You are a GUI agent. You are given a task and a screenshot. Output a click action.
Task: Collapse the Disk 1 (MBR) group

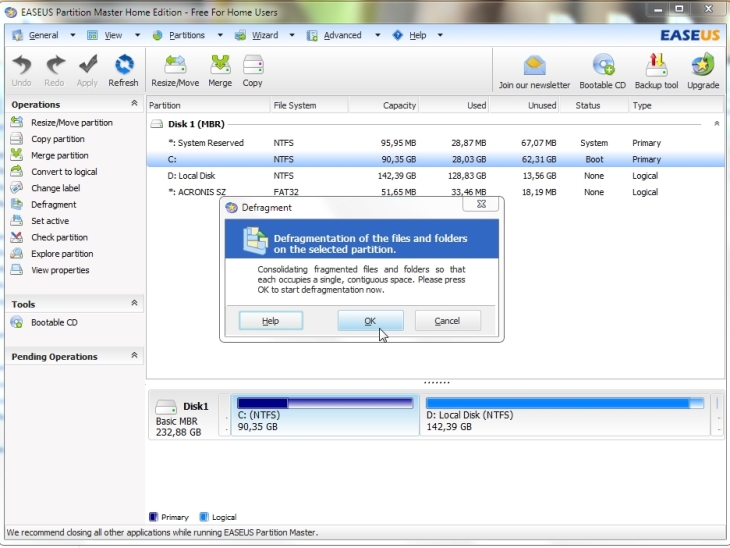point(716,123)
